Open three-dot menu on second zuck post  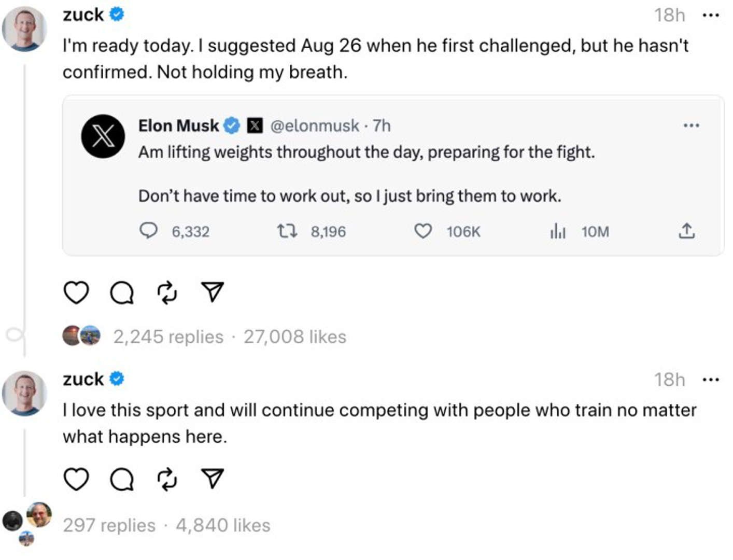(710, 380)
